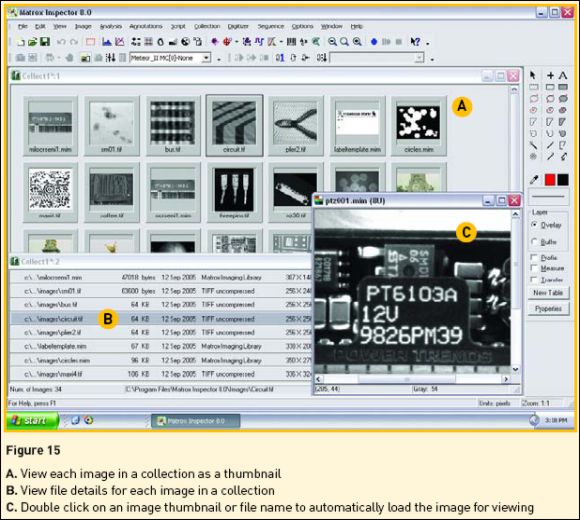Select the Buffer layer radio button

coord(534,242)
